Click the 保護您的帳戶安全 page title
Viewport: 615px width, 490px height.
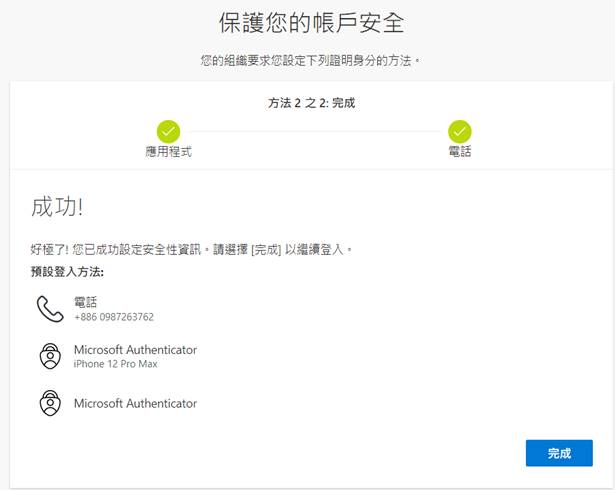[x=311, y=23]
